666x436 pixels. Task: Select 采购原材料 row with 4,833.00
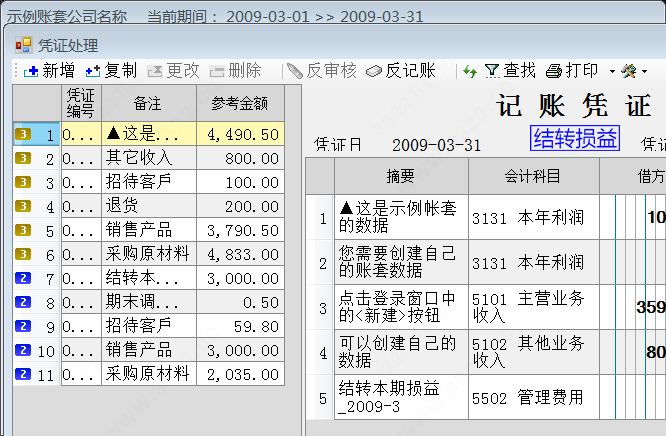click(149, 254)
